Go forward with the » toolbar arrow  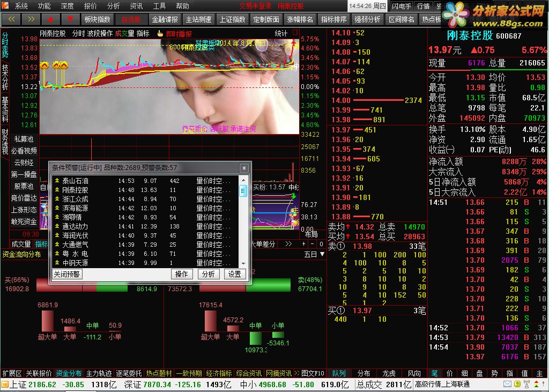pos(31,19)
